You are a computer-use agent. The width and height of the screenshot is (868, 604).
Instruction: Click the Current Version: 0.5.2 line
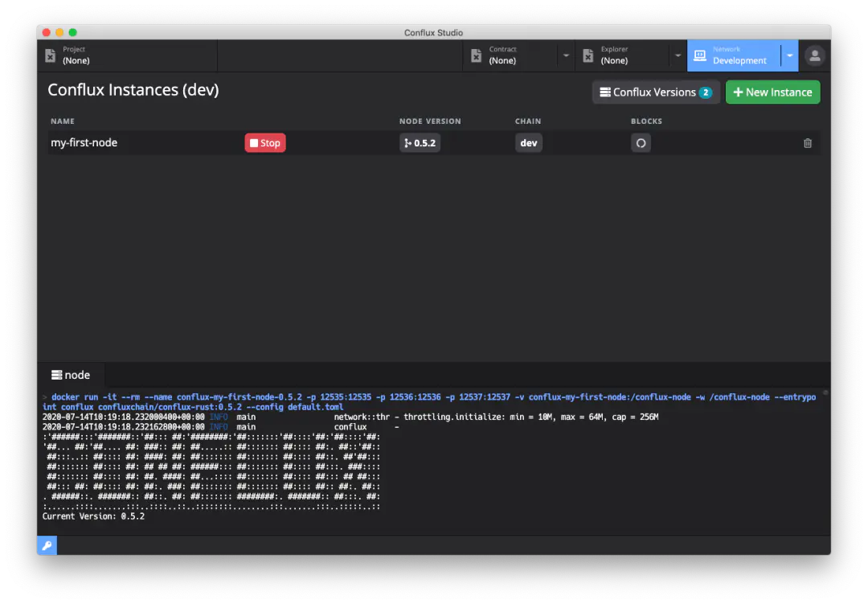(x=93, y=516)
